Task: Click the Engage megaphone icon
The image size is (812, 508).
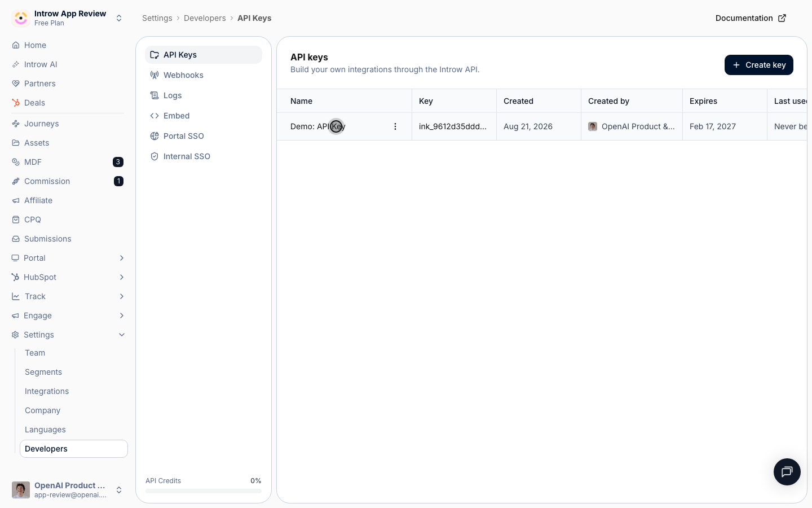Action: [15, 316]
